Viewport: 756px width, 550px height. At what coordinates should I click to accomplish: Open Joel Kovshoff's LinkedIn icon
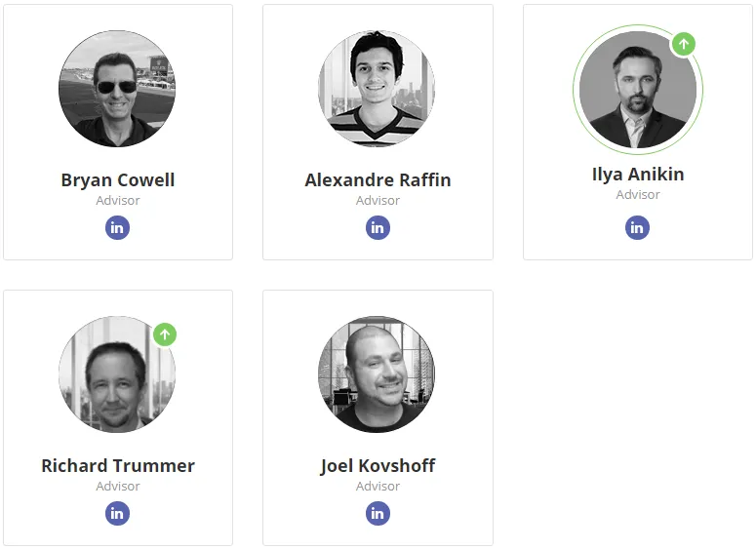[378, 513]
